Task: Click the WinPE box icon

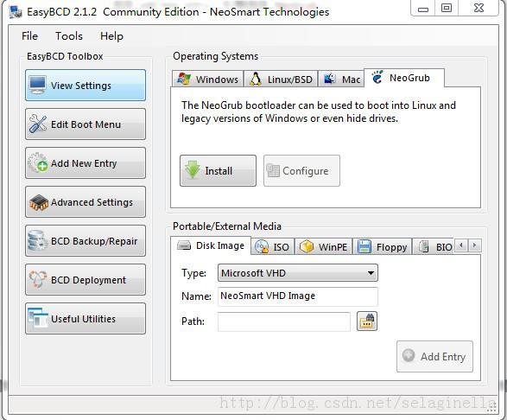Action: (x=307, y=246)
